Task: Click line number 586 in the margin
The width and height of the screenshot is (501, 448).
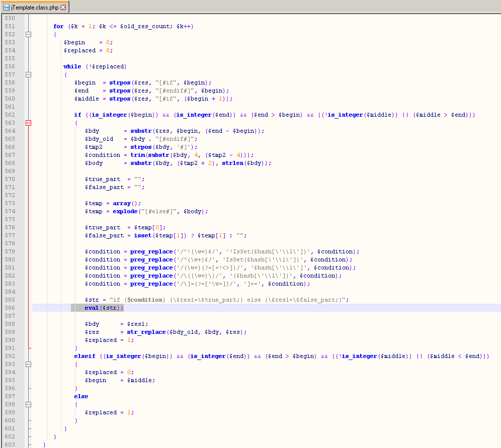Action: pos(10,308)
